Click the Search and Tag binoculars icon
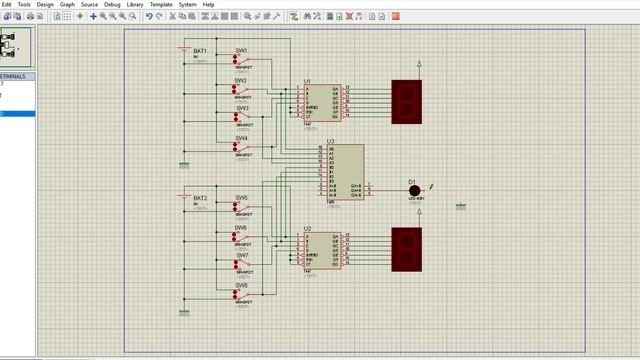This screenshot has width=640, height=360. [x=307, y=16]
